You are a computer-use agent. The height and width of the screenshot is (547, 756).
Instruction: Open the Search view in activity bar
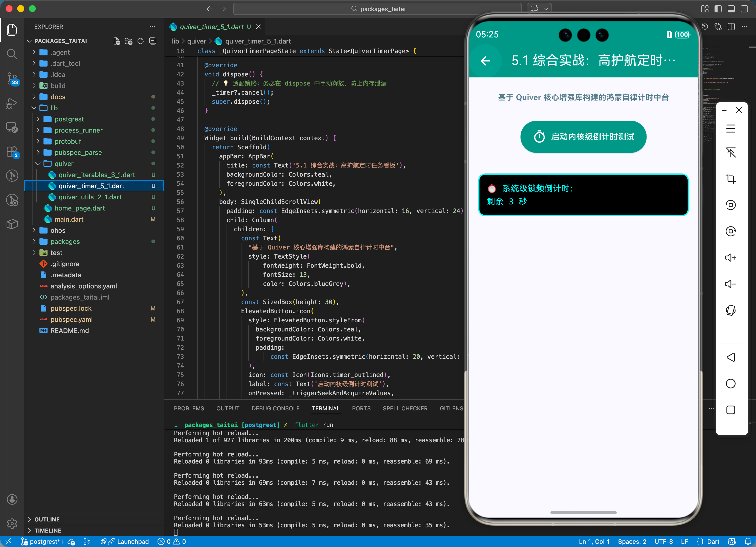[x=12, y=54]
